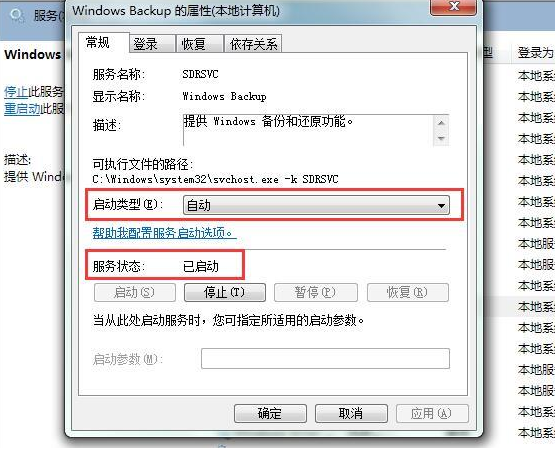Select the 启动类型 combo box showing 自动
This screenshot has width=556, height=449.
coord(316,205)
